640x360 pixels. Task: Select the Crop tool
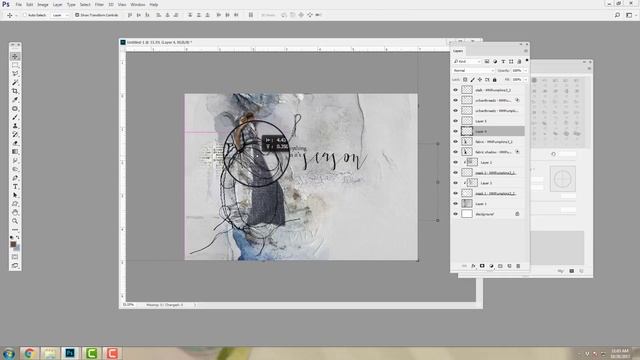15,91
